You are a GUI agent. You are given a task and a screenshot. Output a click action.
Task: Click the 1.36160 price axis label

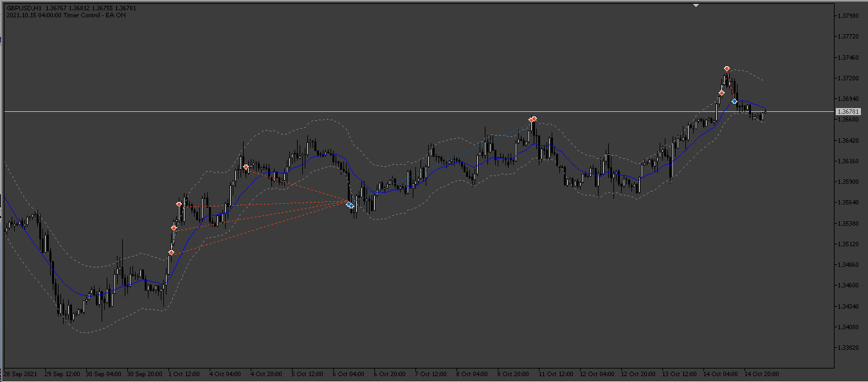coord(849,161)
